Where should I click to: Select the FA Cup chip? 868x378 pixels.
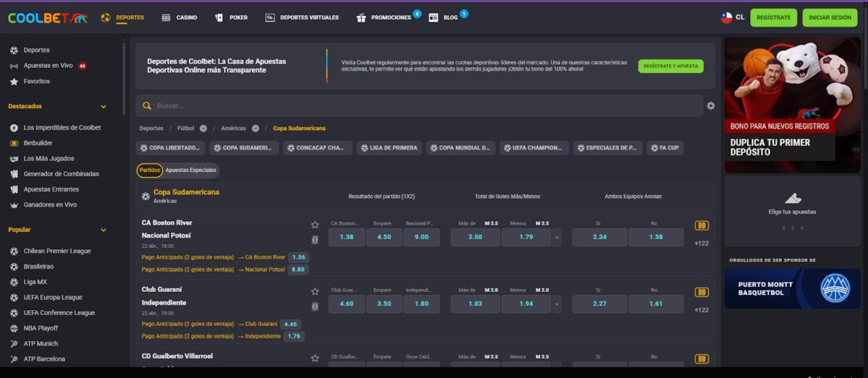click(x=665, y=148)
